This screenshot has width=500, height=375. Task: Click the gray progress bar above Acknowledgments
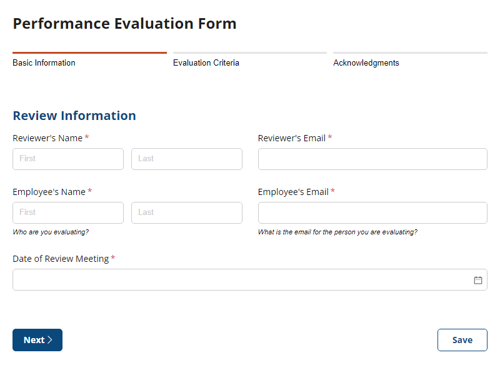410,53
